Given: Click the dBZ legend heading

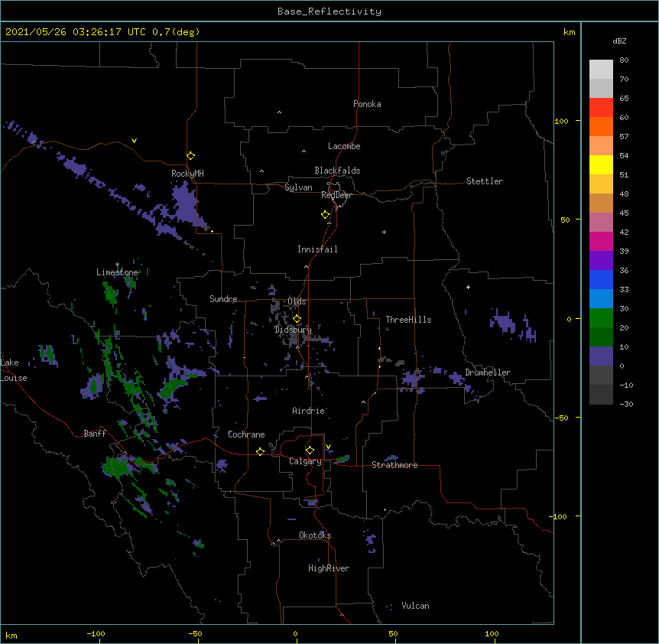Looking at the screenshot, I should coord(619,41).
